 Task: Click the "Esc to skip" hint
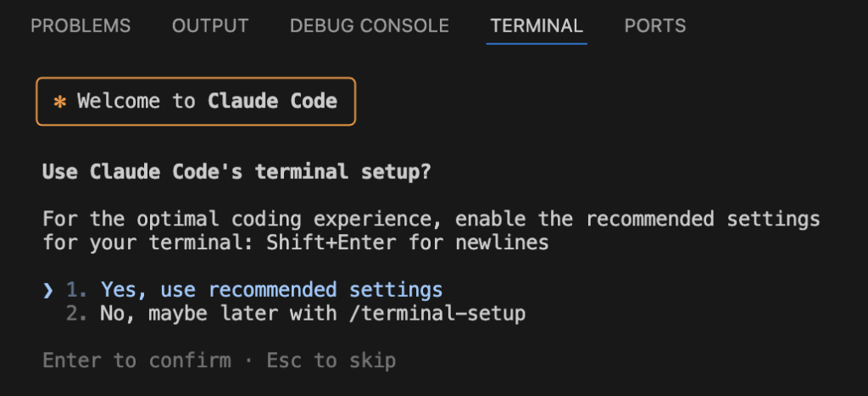(331, 360)
